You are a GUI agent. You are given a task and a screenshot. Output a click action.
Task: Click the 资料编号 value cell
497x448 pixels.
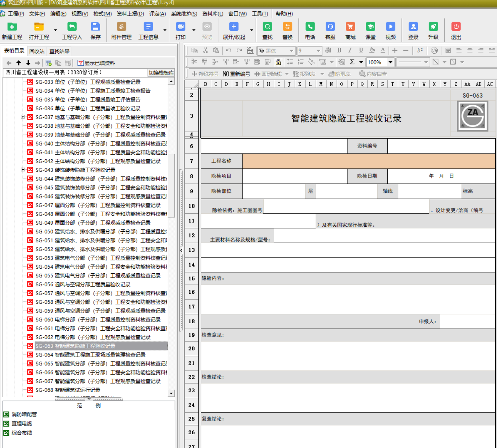click(441, 146)
